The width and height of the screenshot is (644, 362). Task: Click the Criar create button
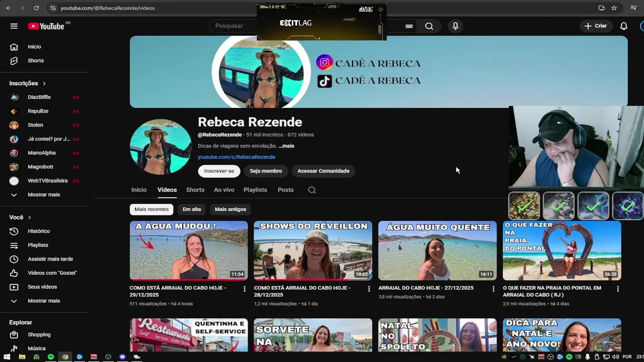coord(596,26)
